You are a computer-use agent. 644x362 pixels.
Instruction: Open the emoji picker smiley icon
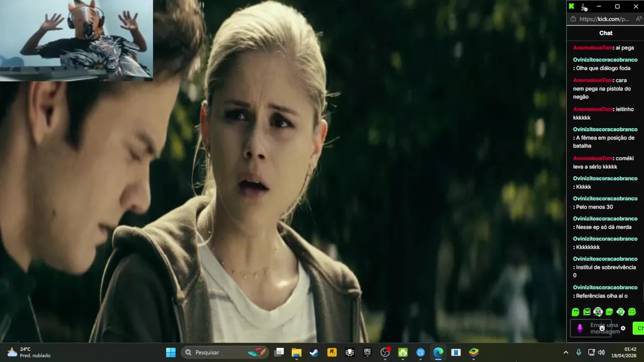coord(602,328)
